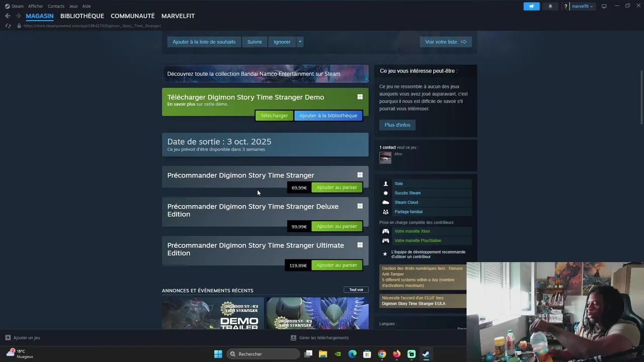The image size is (644, 362).
Task: Open the Bandai Namco collection banner
Action: [x=265, y=73]
